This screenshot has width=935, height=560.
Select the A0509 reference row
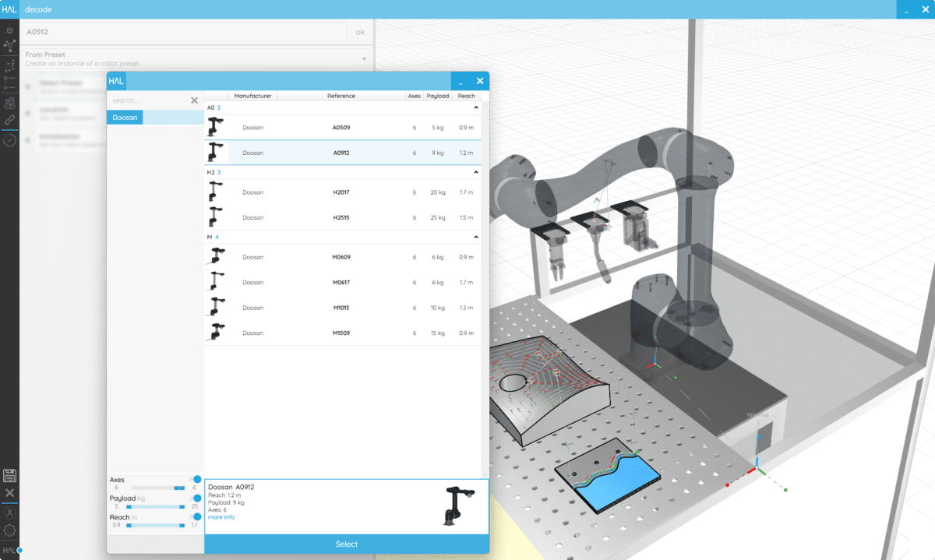(343, 127)
